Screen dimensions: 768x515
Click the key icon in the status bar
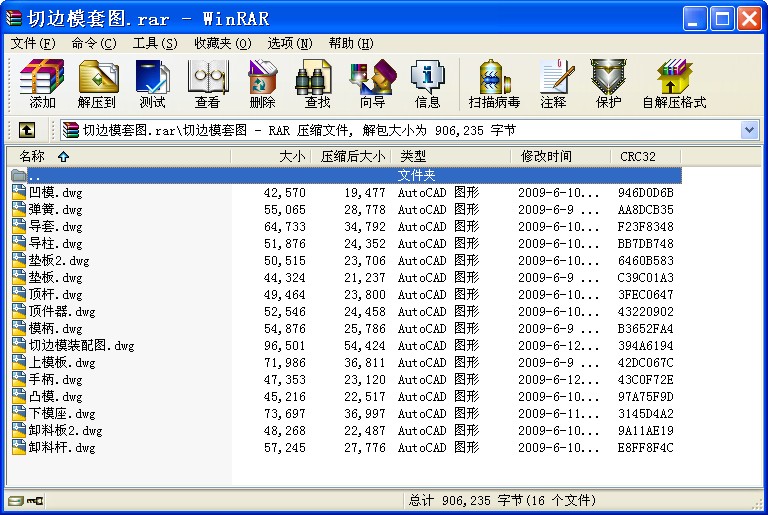tap(35, 501)
